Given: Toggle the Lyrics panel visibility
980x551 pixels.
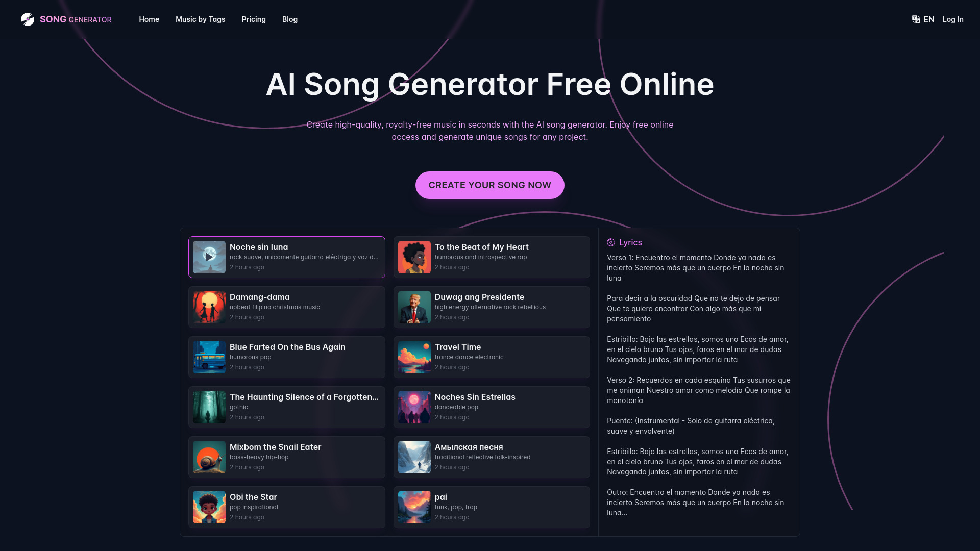Looking at the screenshot, I should 624,242.
